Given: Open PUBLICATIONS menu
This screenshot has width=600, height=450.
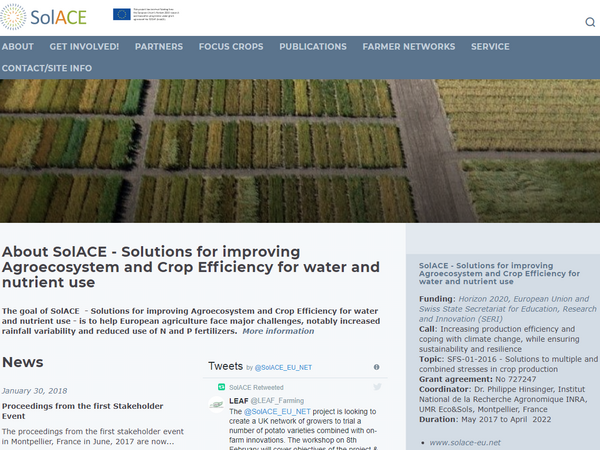Looking at the screenshot, I should coord(313,47).
